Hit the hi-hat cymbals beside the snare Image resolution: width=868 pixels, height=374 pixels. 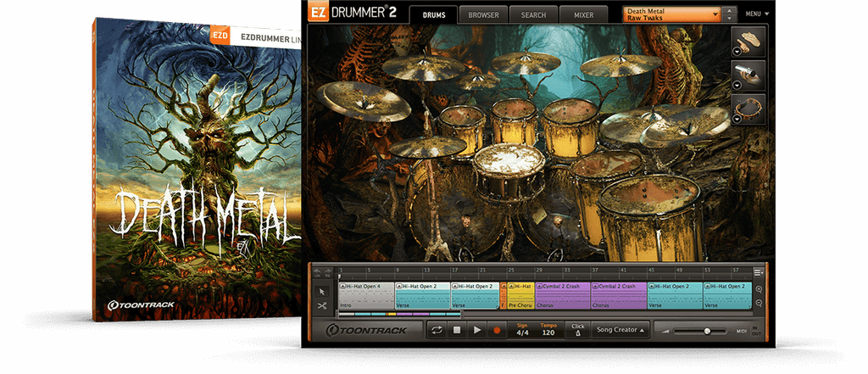click(427, 146)
